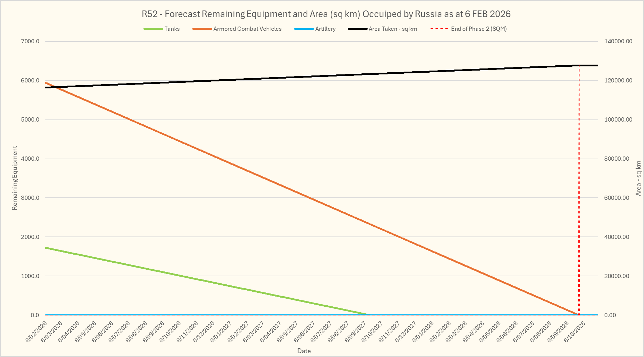The width and height of the screenshot is (644, 357).
Task: Click the Remaining Equipment axis title
Action: [x=15, y=178]
